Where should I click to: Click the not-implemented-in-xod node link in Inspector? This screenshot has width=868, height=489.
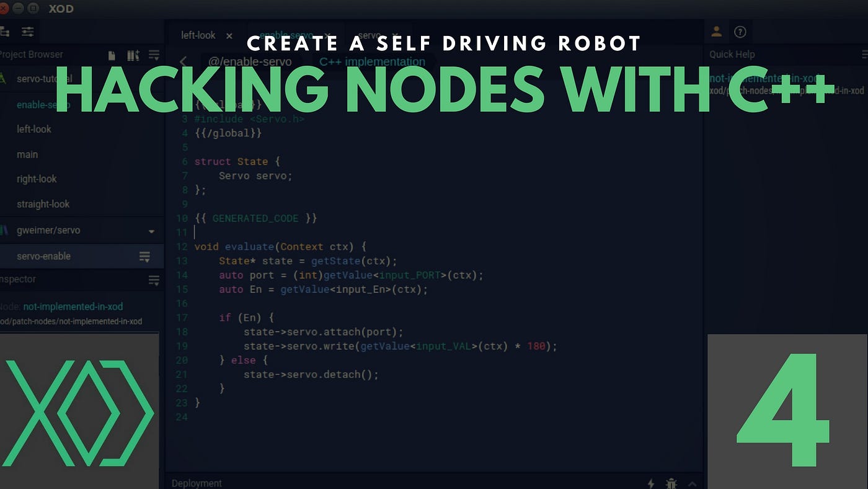coord(73,307)
